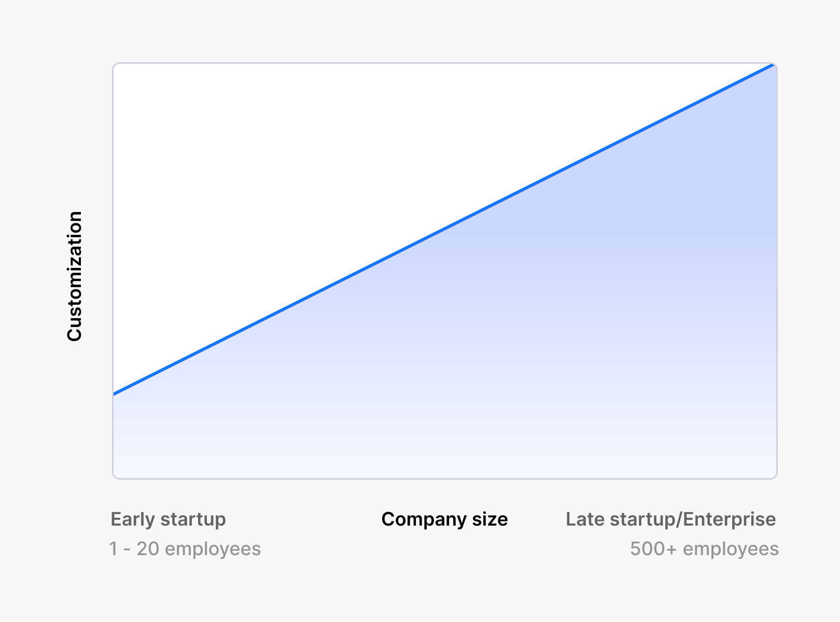Click the 1 - 20 employees caption
The height and width of the screenshot is (622, 840).
185,549
